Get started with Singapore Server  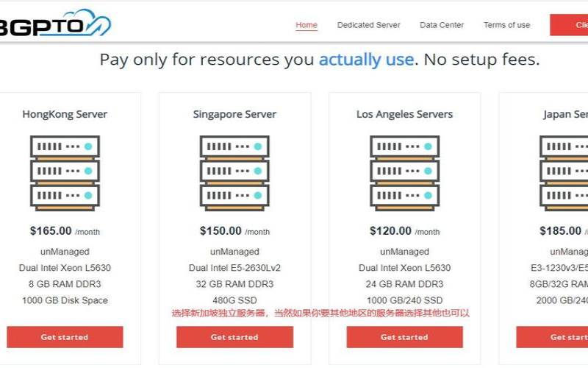point(234,337)
